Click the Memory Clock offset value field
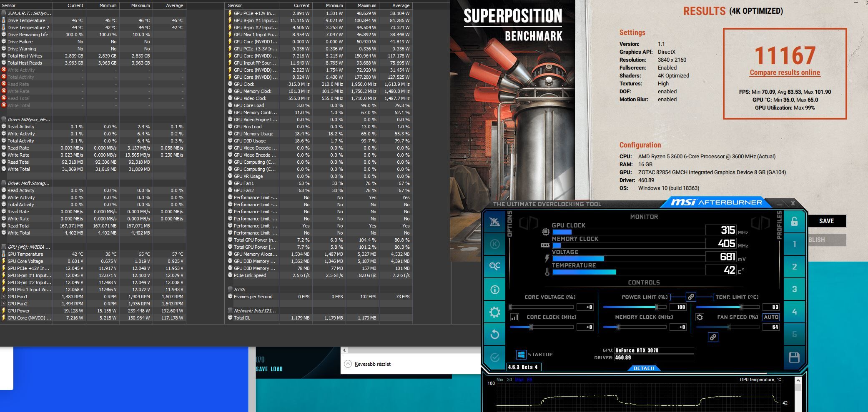868x412 pixels. tap(678, 327)
